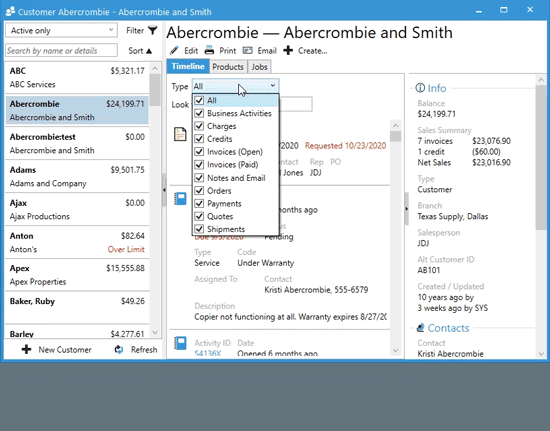Close the Type dropdown via its arrow

(x=273, y=86)
